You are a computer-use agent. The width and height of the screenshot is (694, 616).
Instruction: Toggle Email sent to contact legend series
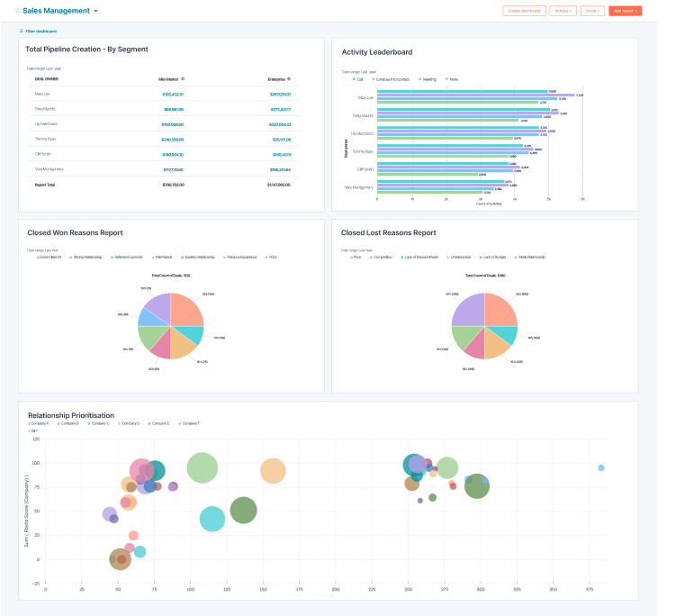click(391, 79)
